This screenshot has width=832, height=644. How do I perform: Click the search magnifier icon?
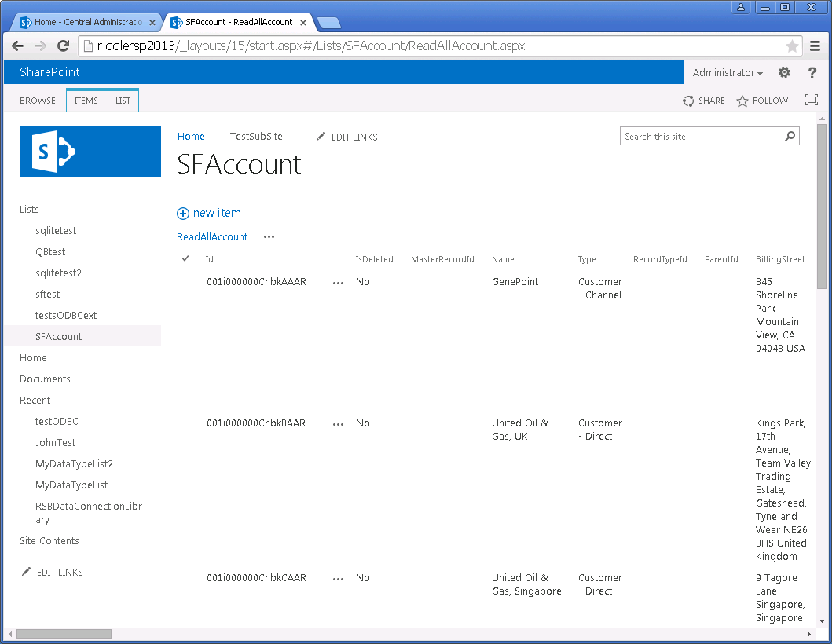point(790,136)
